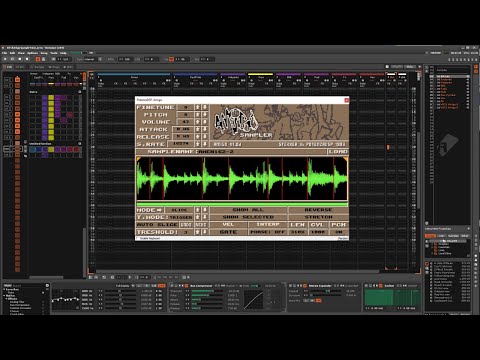Toggle the PHASE: OFF switch

coord(268,232)
